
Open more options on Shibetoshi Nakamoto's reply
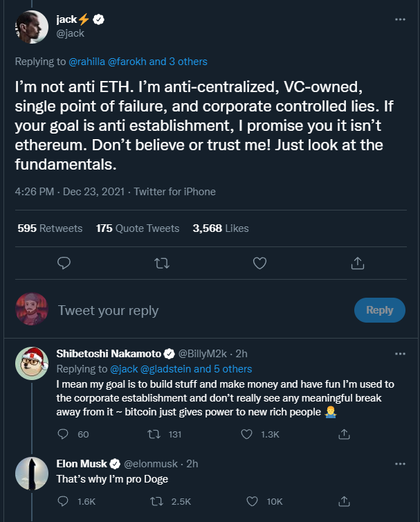tap(400, 354)
